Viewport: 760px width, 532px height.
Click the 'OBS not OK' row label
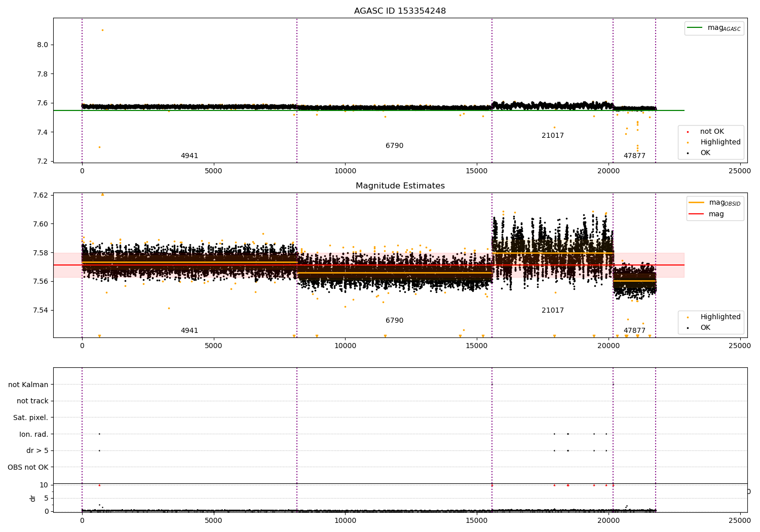(28, 468)
